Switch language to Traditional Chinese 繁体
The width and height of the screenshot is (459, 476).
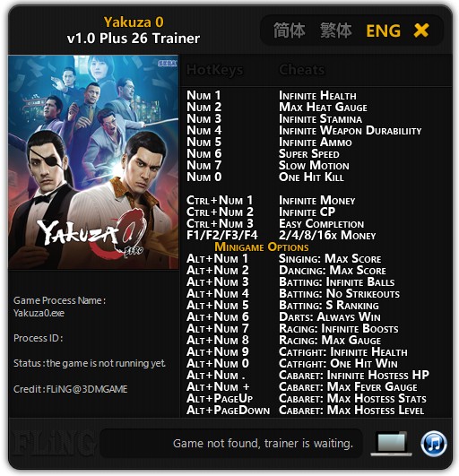point(336,30)
